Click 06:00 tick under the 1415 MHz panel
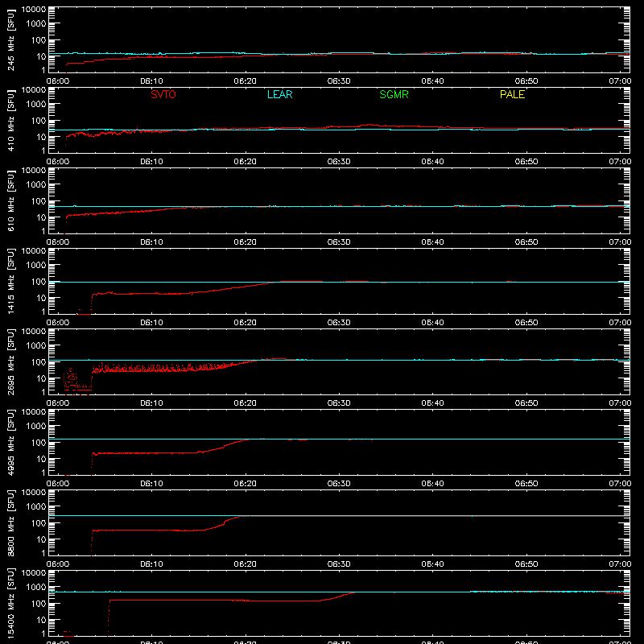The width and height of the screenshot is (644, 644). pyautogui.click(x=58, y=323)
